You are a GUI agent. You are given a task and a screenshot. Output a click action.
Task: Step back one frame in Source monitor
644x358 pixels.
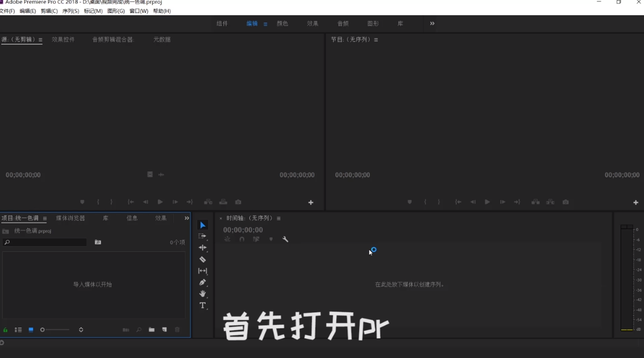(x=145, y=202)
